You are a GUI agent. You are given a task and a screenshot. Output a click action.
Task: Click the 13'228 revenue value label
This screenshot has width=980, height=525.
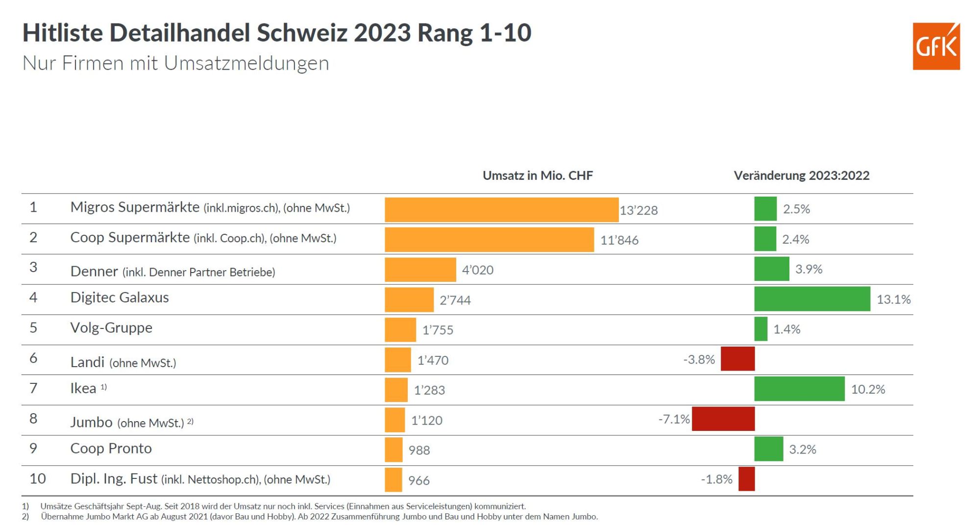pyautogui.click(x=638, y=210)
